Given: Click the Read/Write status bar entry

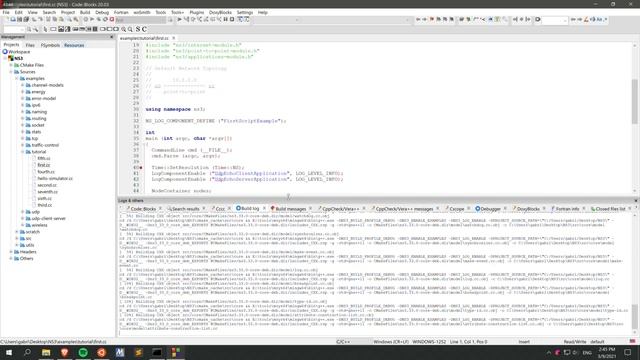Looking at the screenshot, I should tap(575, 342).
